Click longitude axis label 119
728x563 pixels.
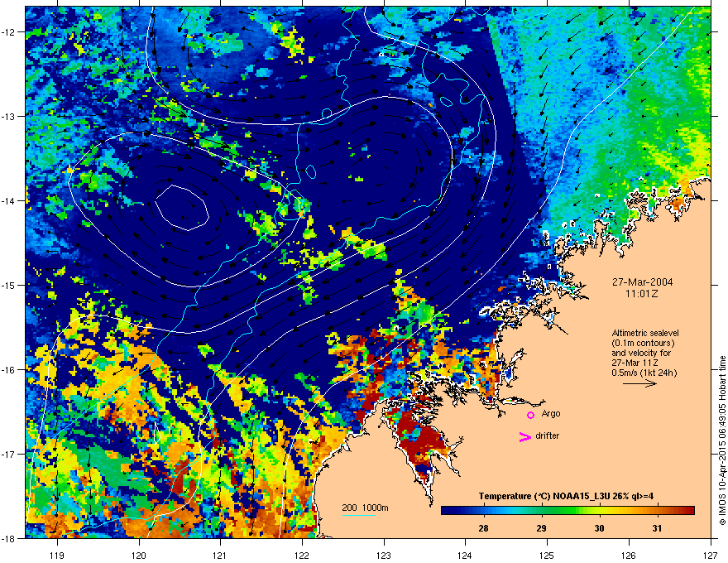[57, 555]
